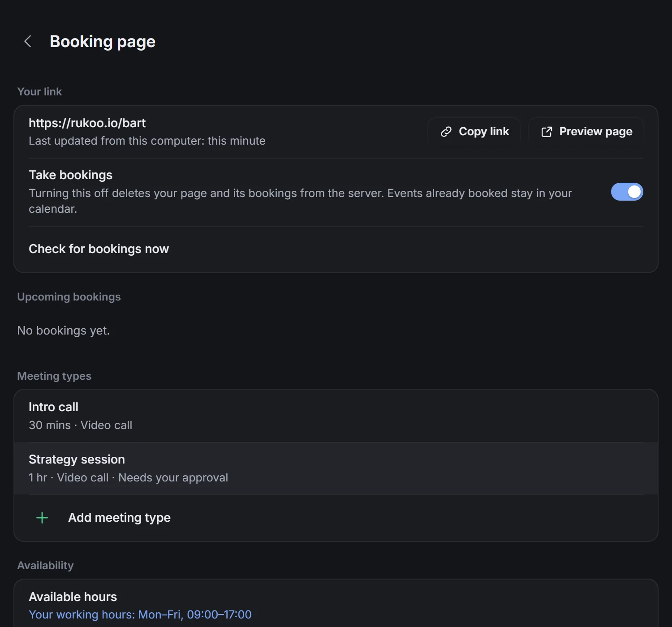This screenshot has width=672, height=627.
Task: Check for bookings now
Action: click(336, 249)
